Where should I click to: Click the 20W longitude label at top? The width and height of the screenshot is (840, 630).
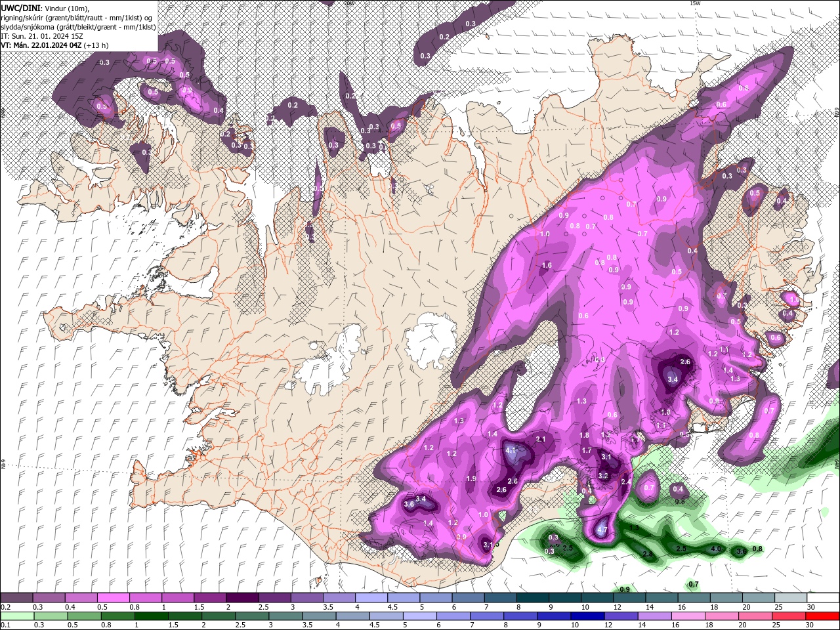click(348, 3)
